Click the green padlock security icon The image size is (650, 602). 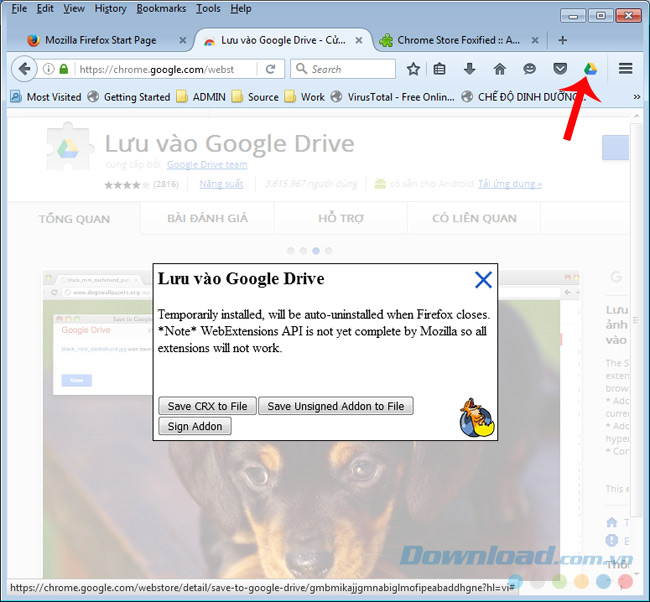click(63, 69)
